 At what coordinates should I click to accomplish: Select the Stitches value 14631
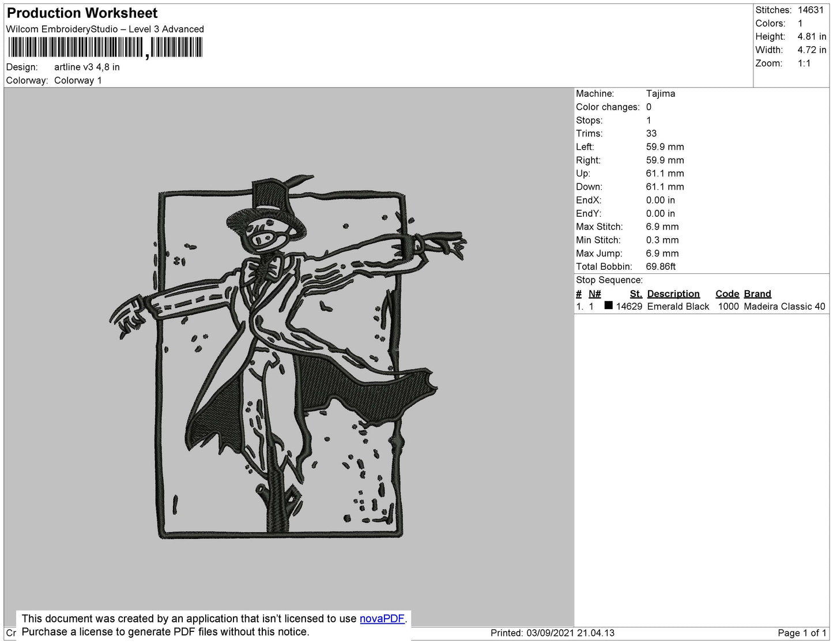pyautogui.click(x=811, y=10)
